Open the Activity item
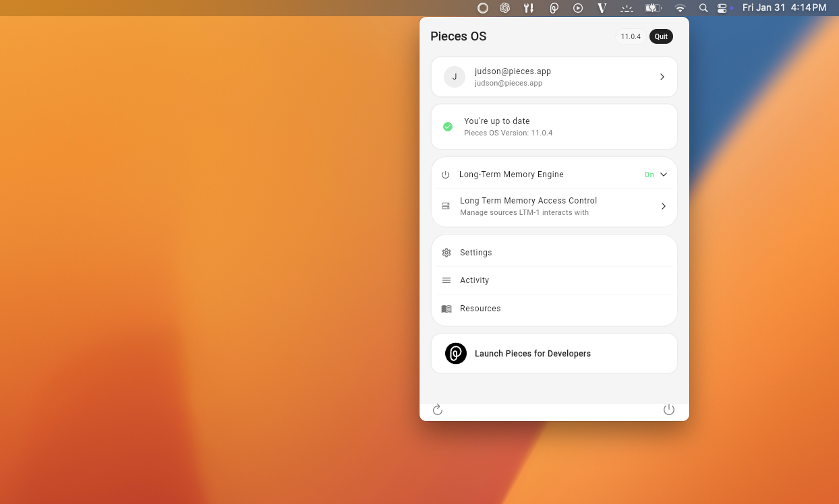Screen dimensions: 839x504 point(554,280)
